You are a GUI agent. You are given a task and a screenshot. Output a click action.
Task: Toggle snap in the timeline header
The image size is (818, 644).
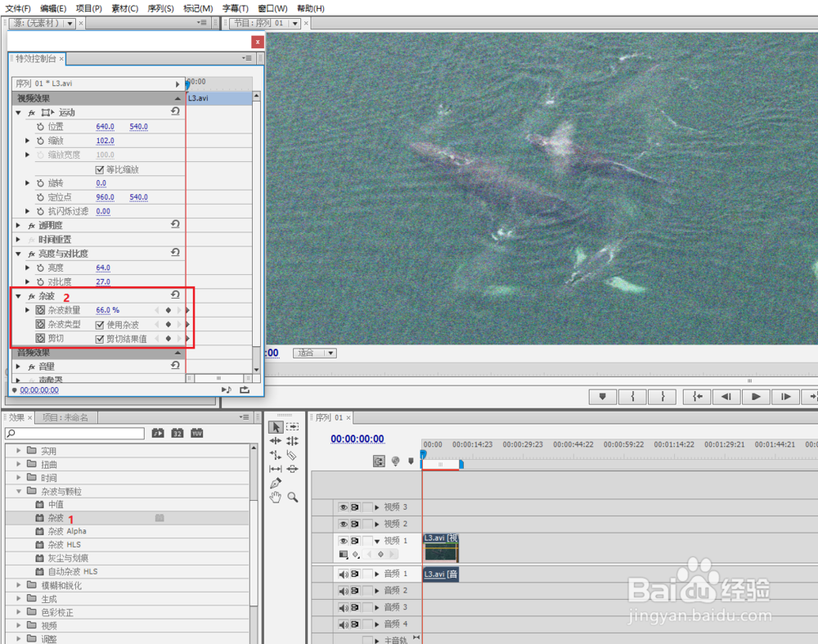point(379,462)
